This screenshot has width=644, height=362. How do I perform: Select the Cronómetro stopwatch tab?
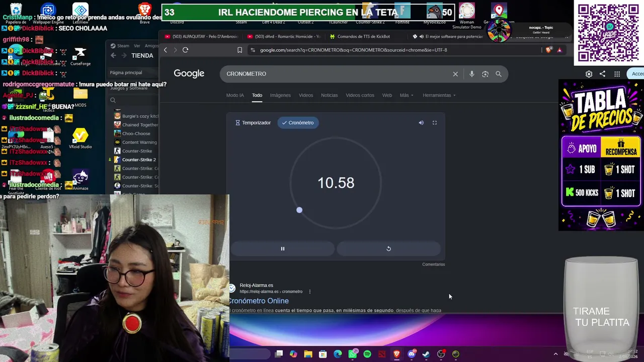(x=298, y=123)
